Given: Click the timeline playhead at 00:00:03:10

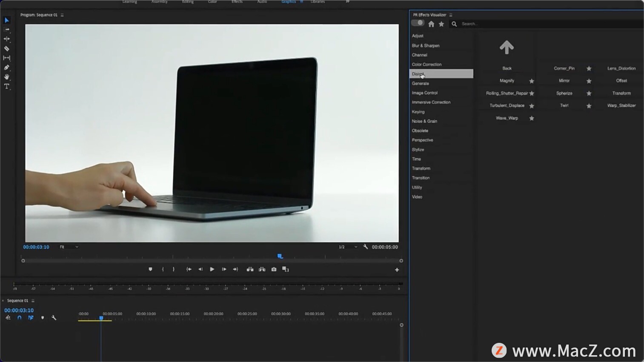Looking at the screenshot, I should pos(101,318).
